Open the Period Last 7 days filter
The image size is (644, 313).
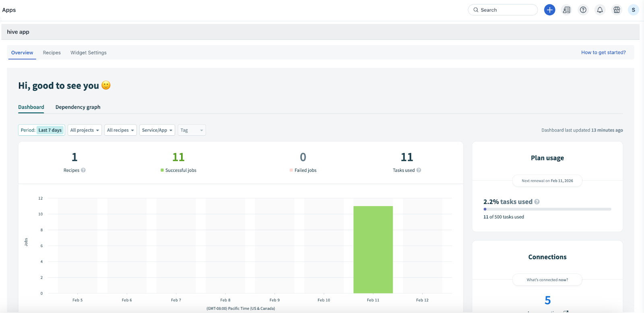coord(41,130)
